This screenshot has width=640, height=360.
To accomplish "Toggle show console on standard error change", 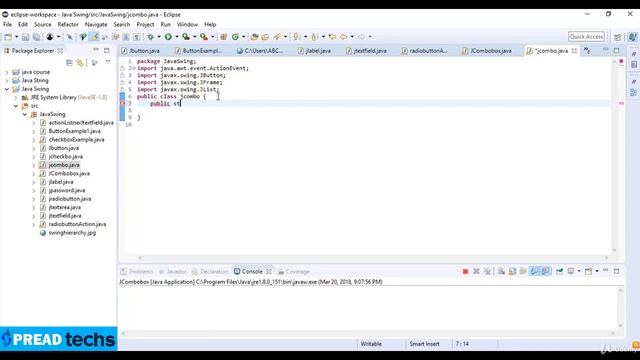I will point(545,271).
